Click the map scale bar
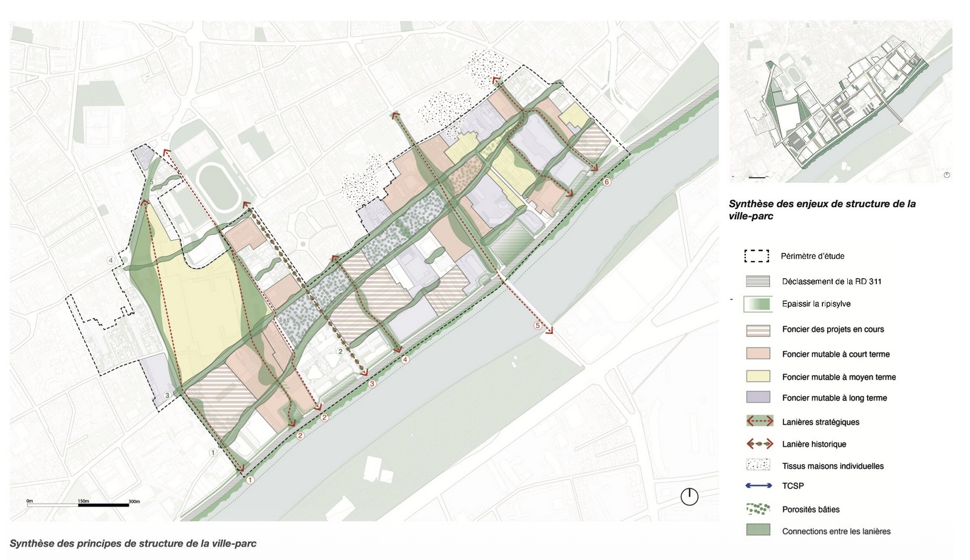 83,504
